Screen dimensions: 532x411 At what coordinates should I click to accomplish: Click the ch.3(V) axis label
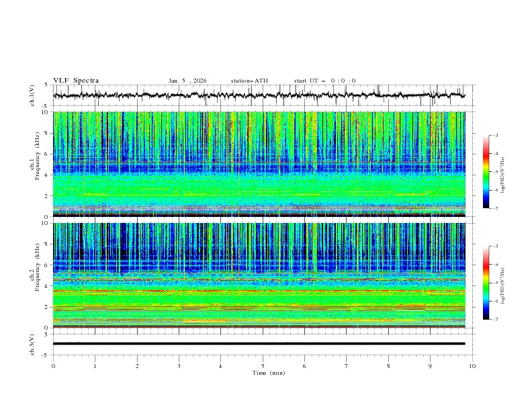[33, 344]
